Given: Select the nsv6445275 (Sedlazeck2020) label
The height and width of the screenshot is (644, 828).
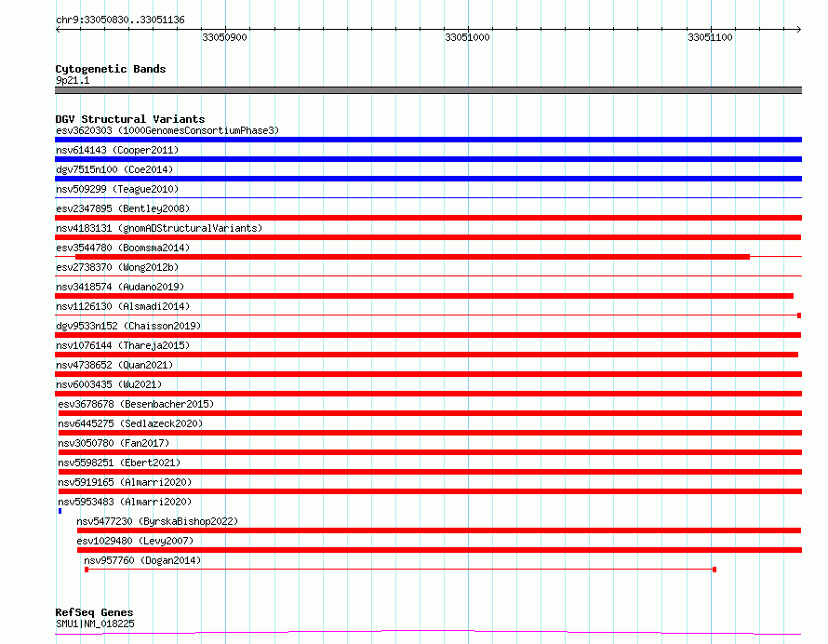Looking at the screenshot, I should click(x=130, y=423).
